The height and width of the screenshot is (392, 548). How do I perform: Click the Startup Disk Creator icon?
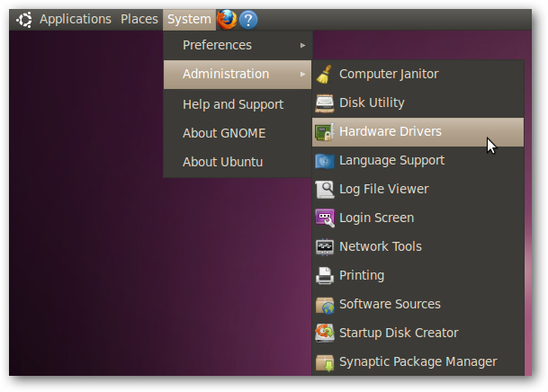(x=325, y=334)
